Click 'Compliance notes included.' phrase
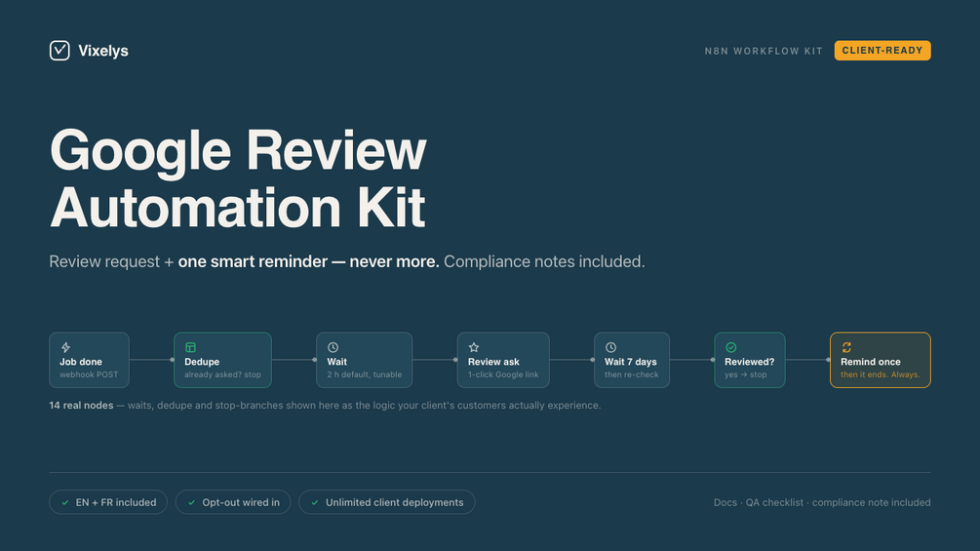This screenshot has width=980, height=551. coord(544,261)
